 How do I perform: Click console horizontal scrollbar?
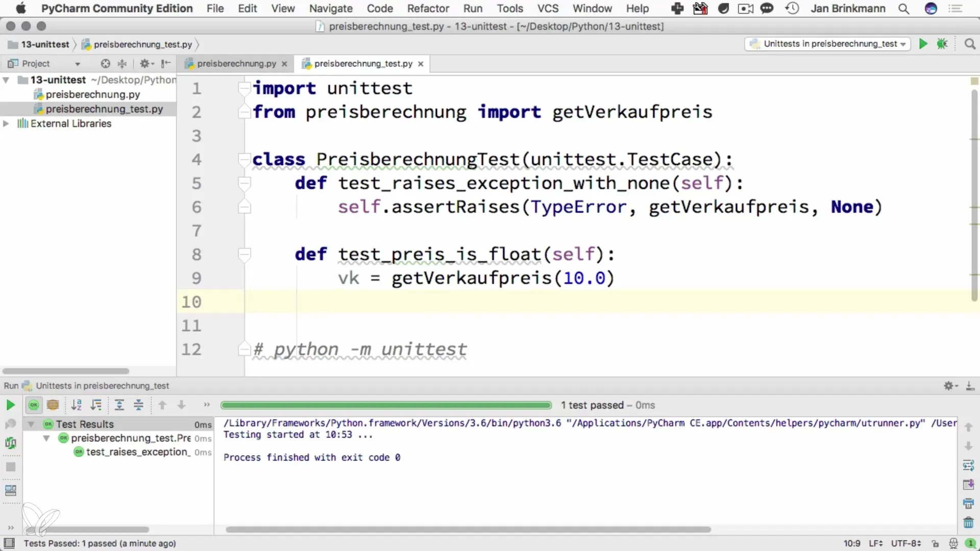point(468,530)
